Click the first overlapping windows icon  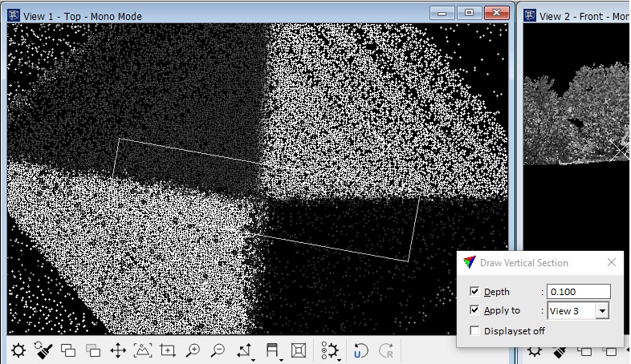point(68,350)
